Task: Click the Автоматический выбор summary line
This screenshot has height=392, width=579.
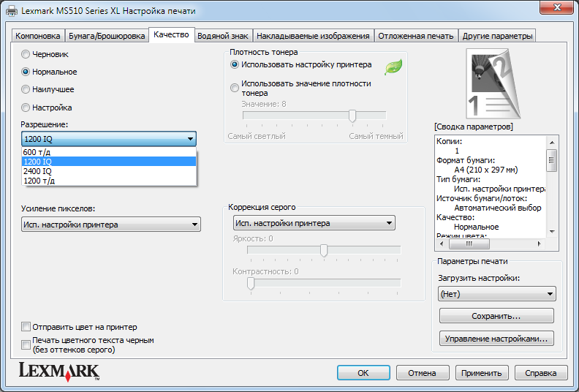Action: [x=498, y=208]
